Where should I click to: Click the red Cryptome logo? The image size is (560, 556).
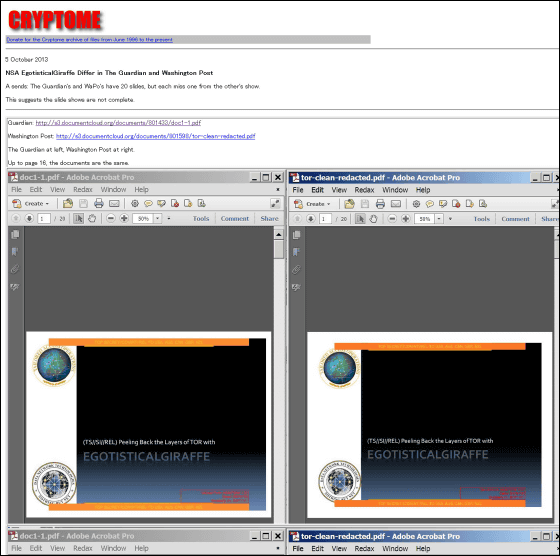(55, 20)
